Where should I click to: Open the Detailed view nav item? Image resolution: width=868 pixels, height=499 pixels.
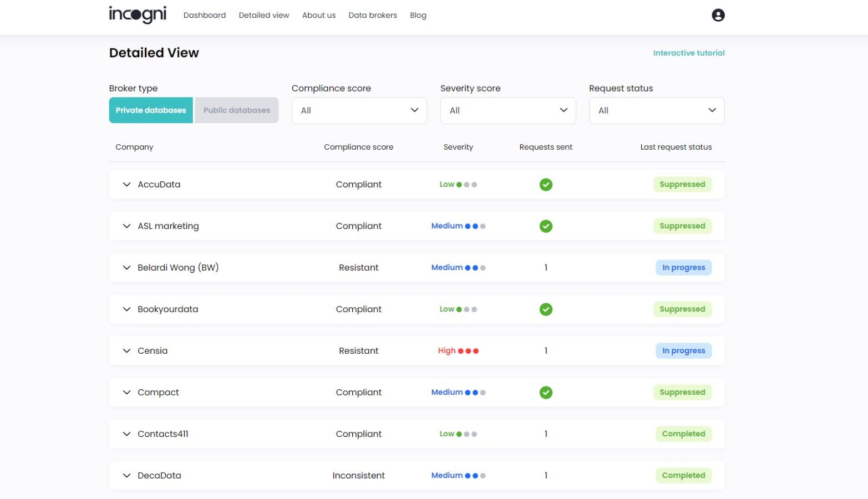(264, 16)
